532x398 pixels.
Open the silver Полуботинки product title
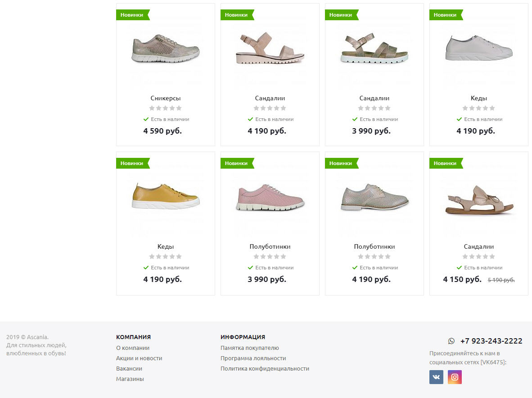[374, 246]
